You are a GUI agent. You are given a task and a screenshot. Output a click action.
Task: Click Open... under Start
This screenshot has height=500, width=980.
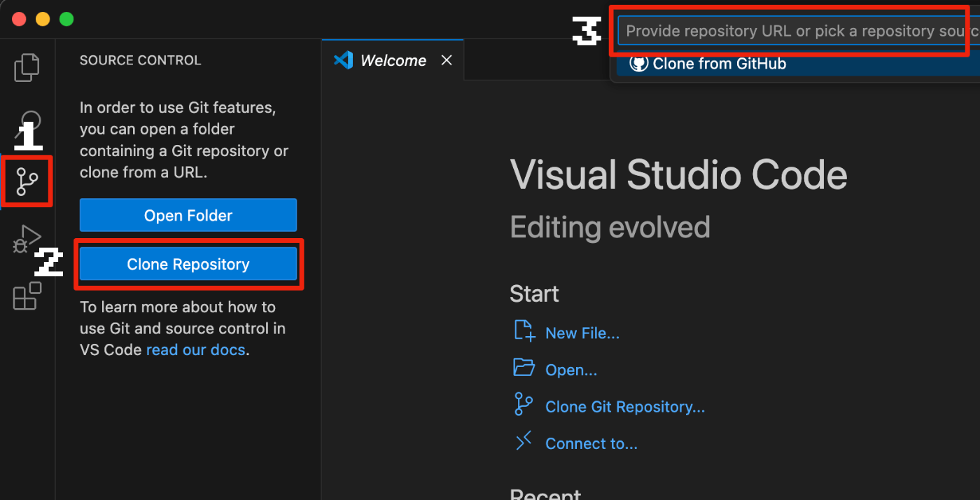point(571,370)
